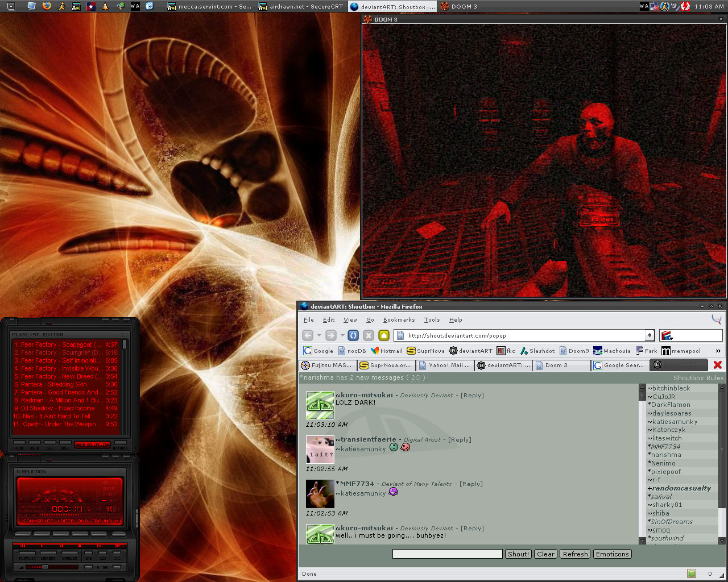The width and height of the screenshot is (728, 582).
Task: Launch Firefox from the top panel
Action: pyautogui.click(x=47, y=6)
